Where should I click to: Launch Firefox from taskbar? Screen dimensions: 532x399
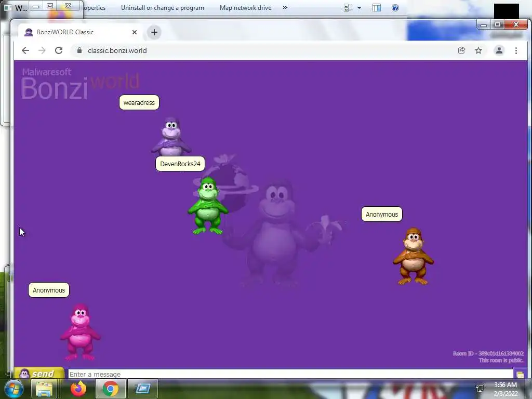tap(78, 389)
